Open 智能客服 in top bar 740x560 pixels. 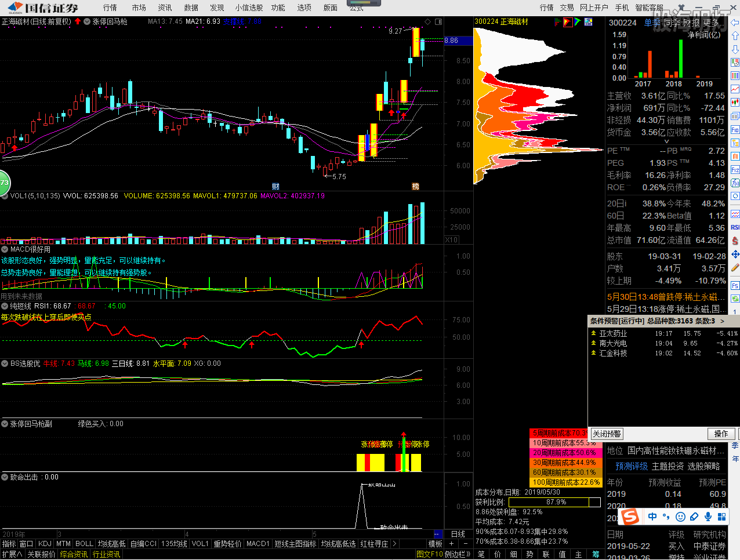click(649, 8)
